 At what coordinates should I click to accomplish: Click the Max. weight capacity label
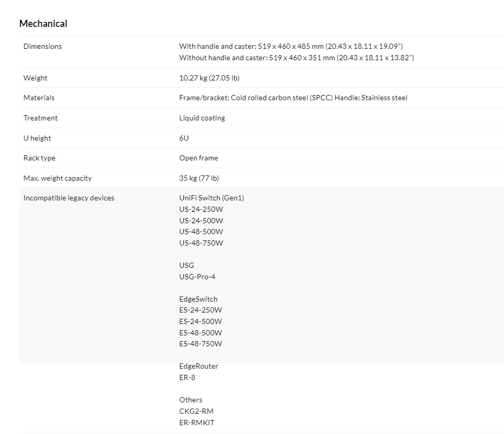(58, 178)
